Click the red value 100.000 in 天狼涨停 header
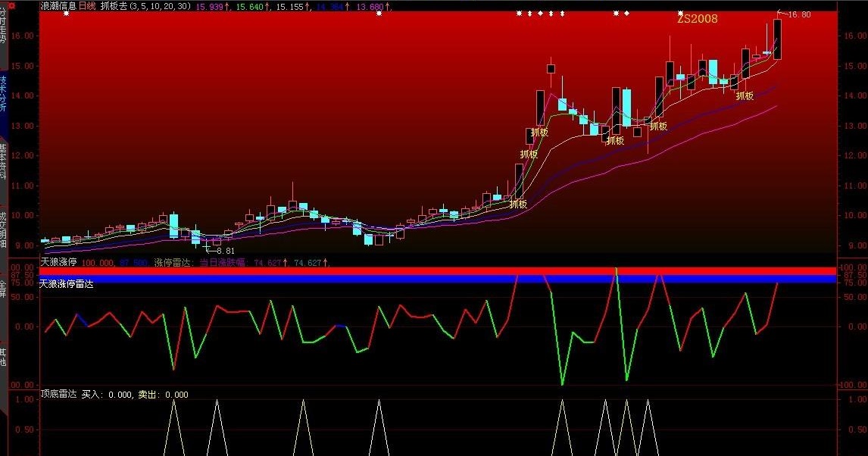This screenshot has width=868, height=456. click(x=98, y=263)
